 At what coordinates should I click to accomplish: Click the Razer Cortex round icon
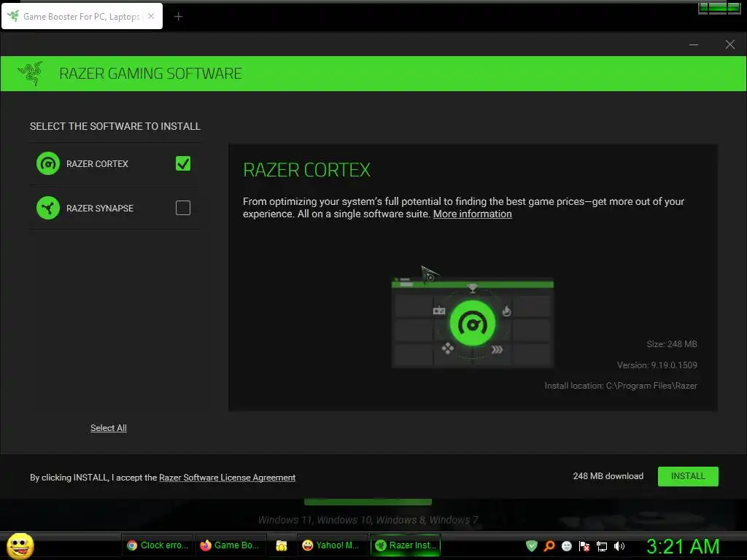coord(48,163)
